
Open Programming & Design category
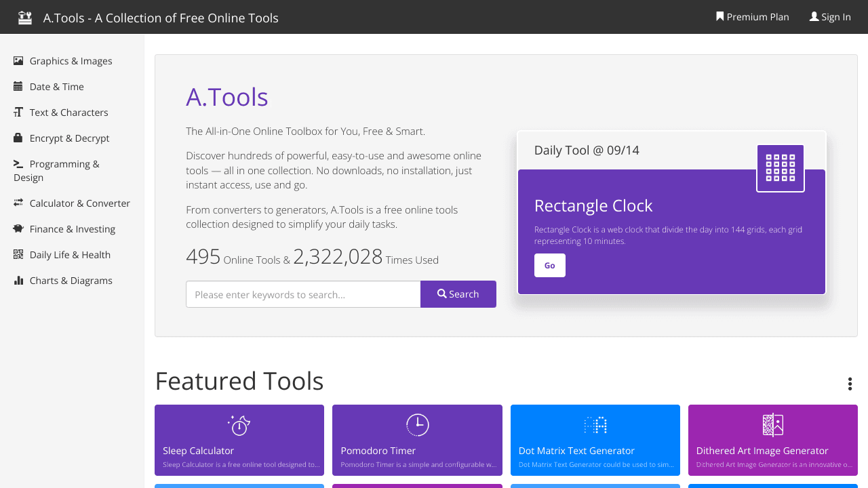click(x=64, y=164)
